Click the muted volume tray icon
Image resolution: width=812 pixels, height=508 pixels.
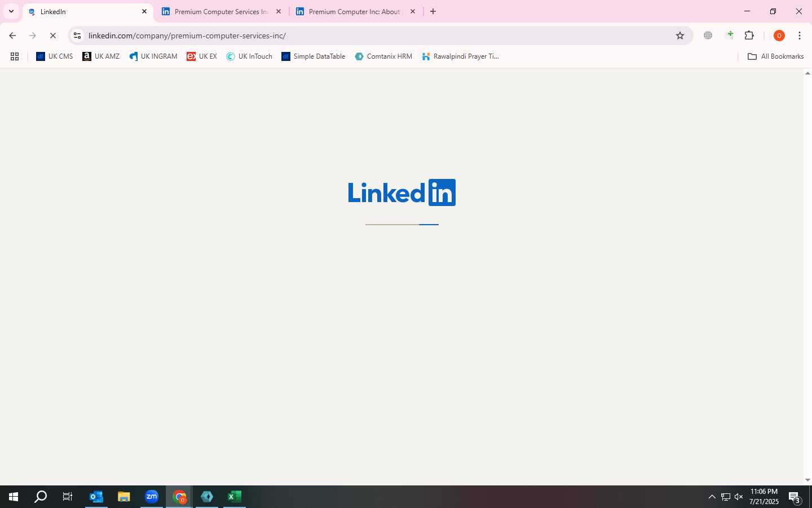coord(739,497)
